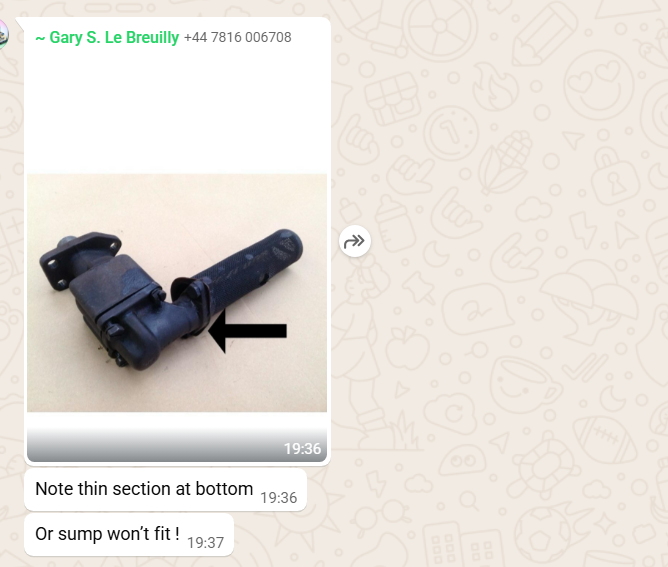The image size is (668, 567).
Task: Open the oil pump photo attachment
Action: (177, 293)
